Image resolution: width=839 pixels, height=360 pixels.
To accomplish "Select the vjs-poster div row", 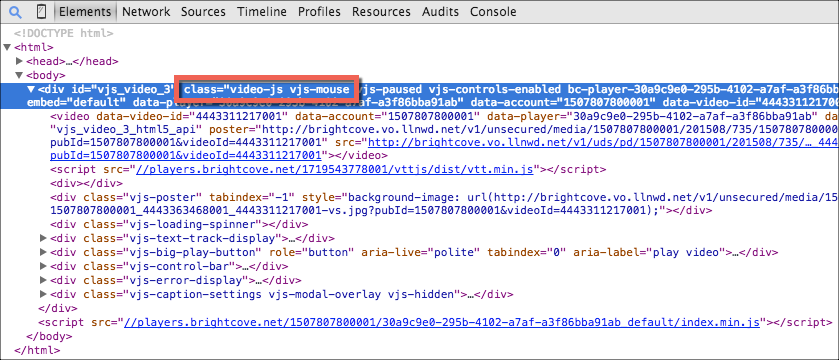I will click(x=444, y=203).
